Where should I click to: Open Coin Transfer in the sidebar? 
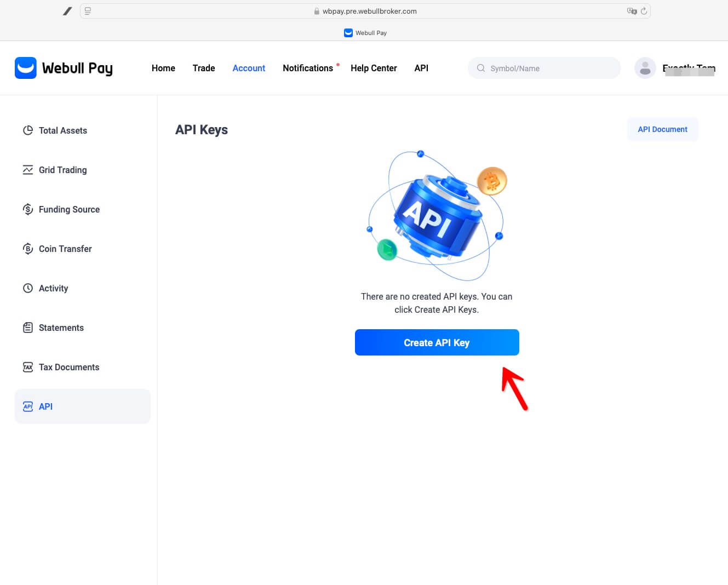[x=82, y=249]
